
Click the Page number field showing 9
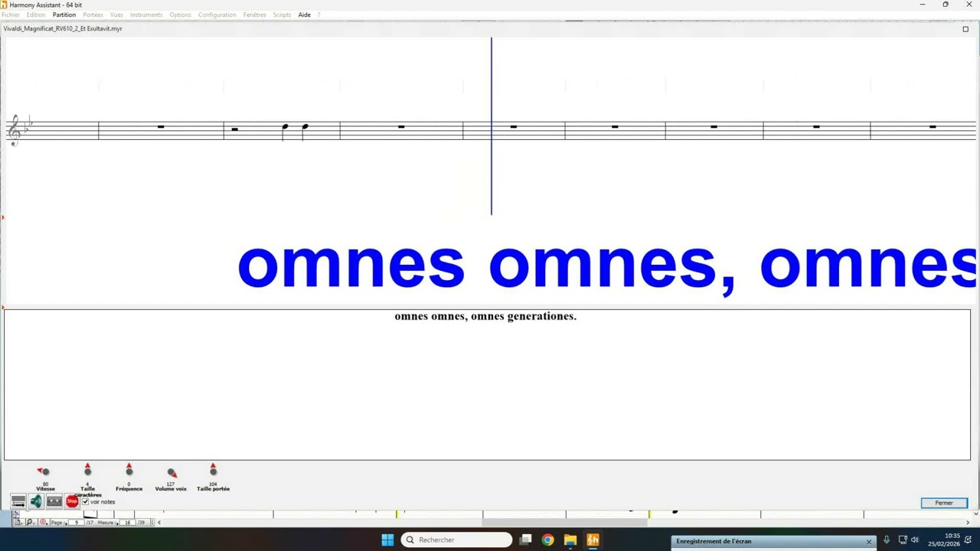76,523
